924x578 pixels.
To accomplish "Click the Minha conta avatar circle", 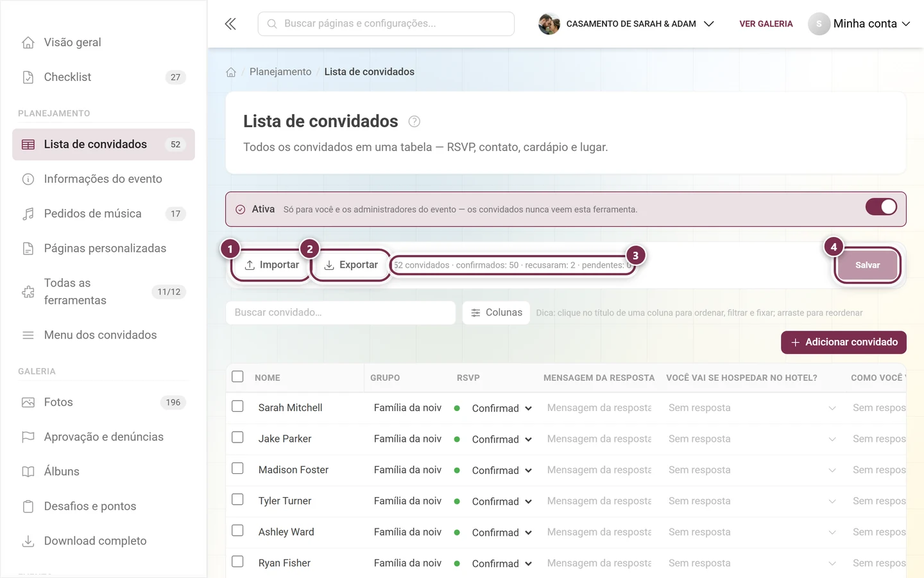I will (819, 24).
